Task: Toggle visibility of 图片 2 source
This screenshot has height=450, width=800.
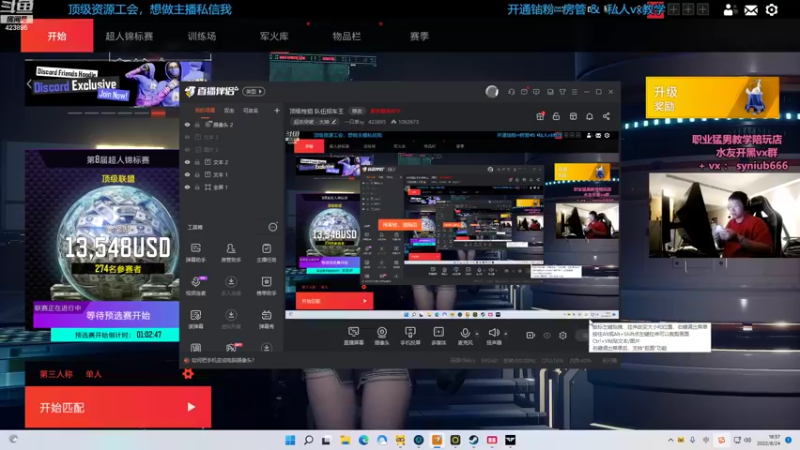Action: tap(187, 149)
